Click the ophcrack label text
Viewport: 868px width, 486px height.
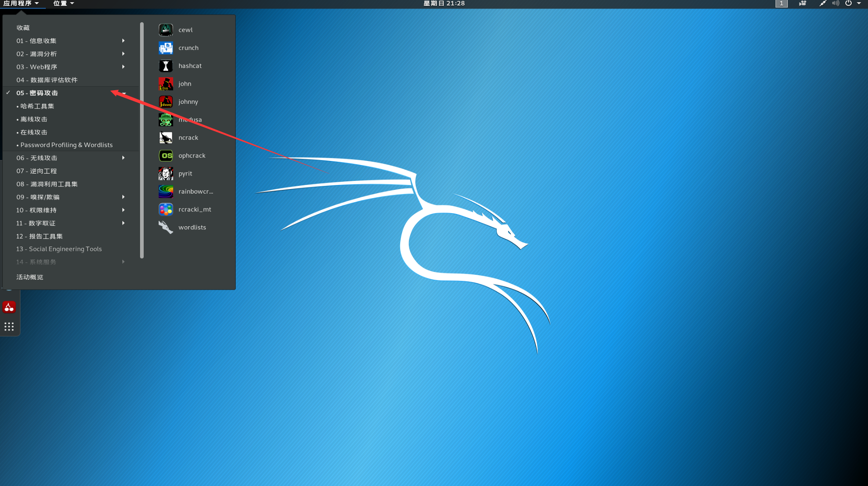192,156
